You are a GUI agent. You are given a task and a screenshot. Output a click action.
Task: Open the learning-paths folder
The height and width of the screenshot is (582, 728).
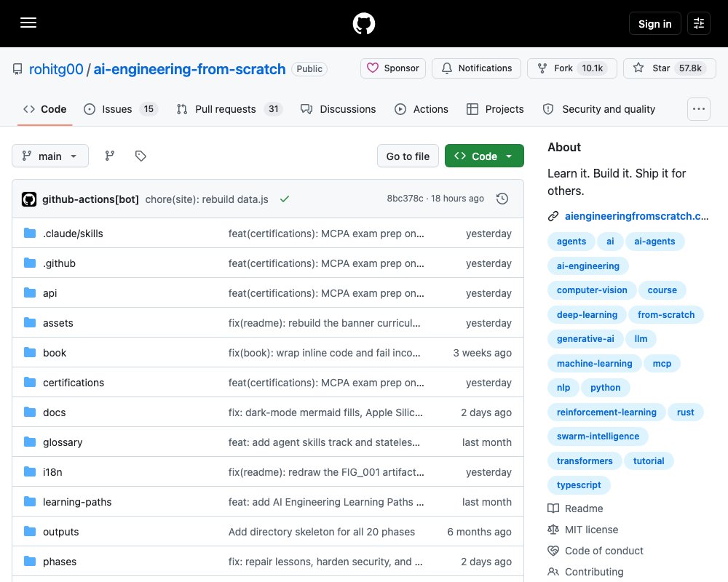tap(77, 502)
